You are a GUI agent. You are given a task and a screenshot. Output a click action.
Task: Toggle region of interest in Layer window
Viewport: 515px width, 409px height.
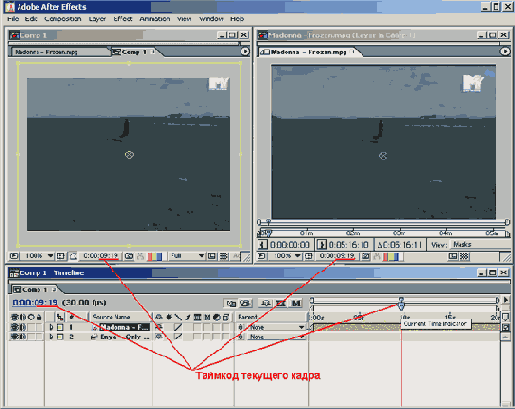(453, 256)
